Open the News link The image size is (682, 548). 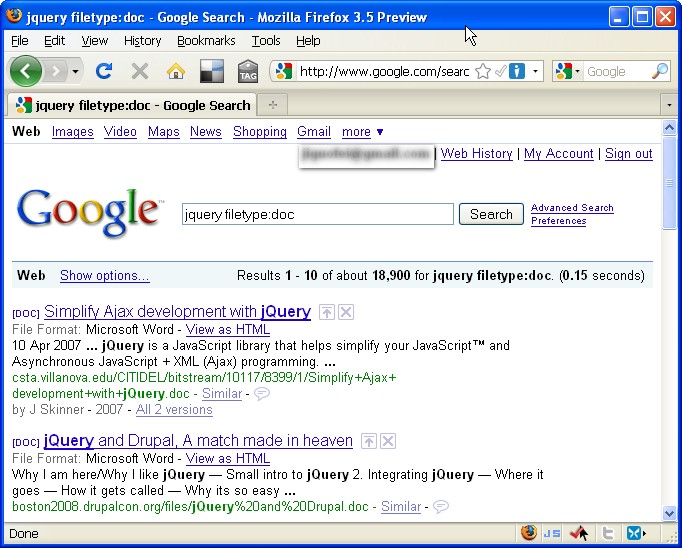coord(206,131)
